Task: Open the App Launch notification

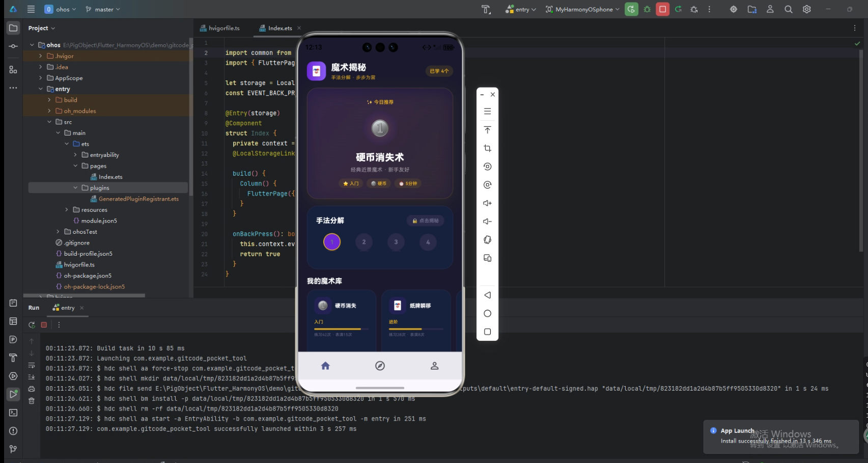Action: click(x=780, y=437)
